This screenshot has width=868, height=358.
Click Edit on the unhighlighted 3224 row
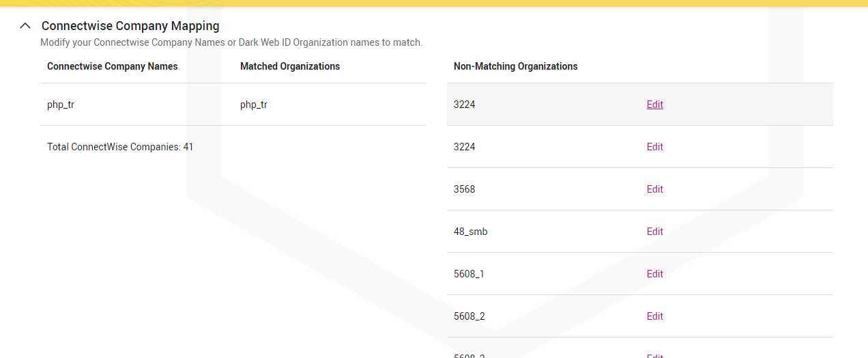[654, 147]
